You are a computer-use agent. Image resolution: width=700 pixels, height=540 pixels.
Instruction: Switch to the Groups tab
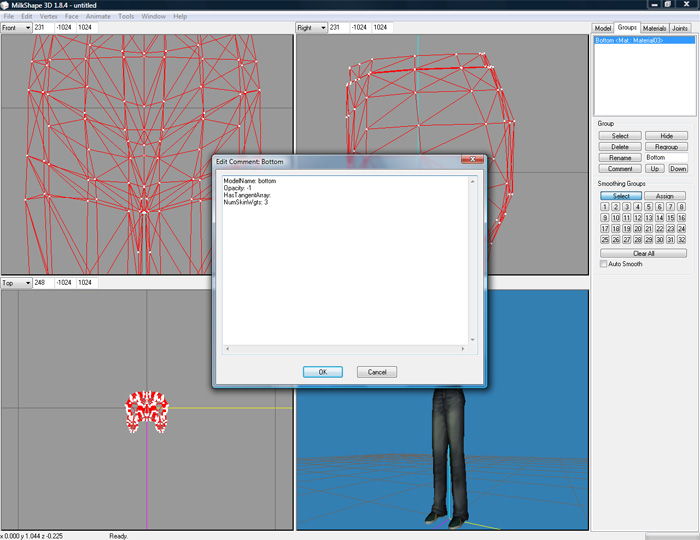627,27
